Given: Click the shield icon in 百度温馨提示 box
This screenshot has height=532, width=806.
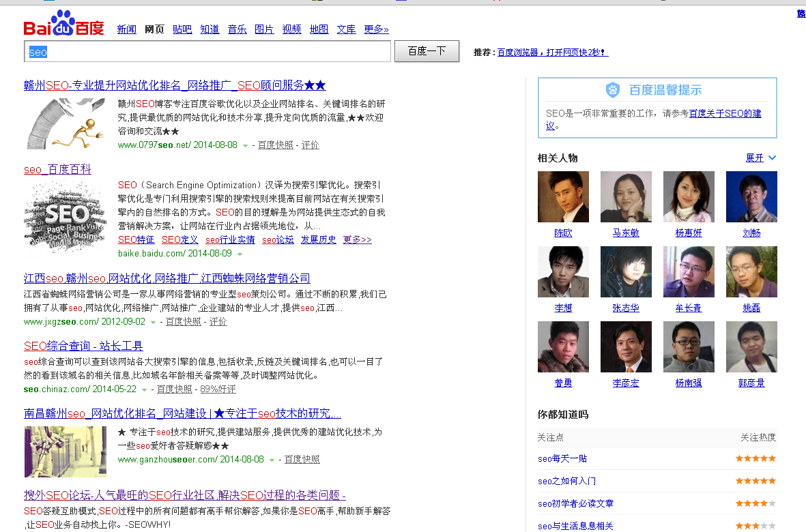Looking at the screenshot, I should click(x=612, y=90).
